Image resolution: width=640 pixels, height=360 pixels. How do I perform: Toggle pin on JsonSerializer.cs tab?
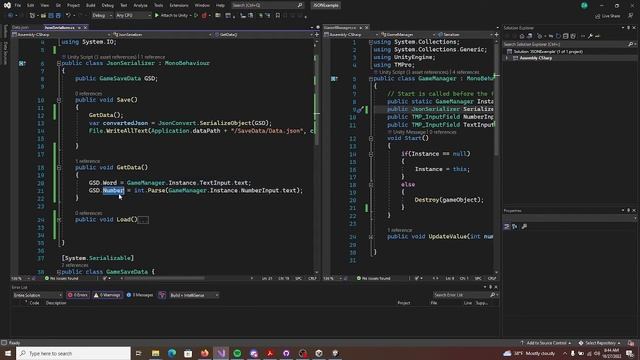(79, 27)
